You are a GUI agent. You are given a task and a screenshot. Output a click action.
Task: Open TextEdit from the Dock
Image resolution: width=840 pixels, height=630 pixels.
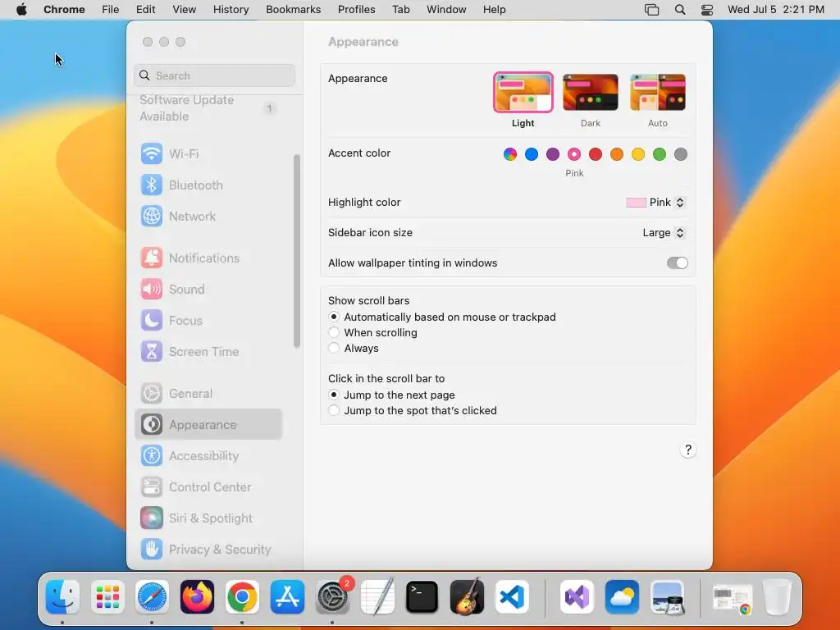[377, 596]
